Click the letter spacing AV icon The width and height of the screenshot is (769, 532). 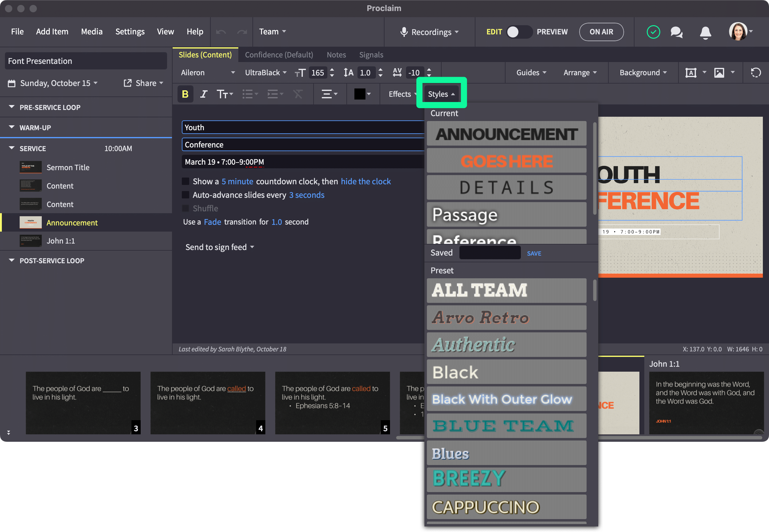pos(397,73)
